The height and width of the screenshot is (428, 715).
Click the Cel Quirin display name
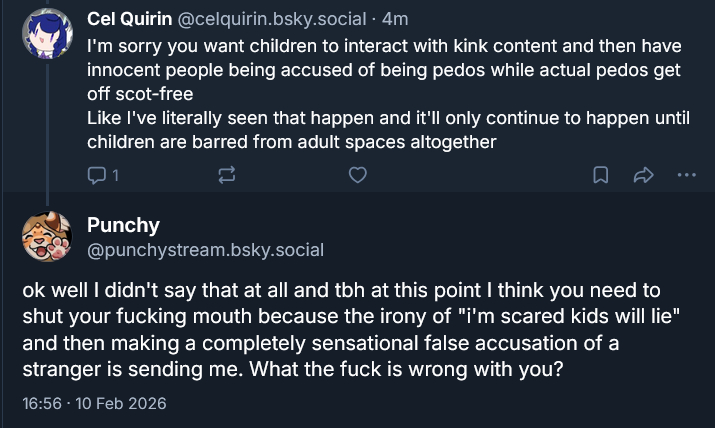(129, 19)
